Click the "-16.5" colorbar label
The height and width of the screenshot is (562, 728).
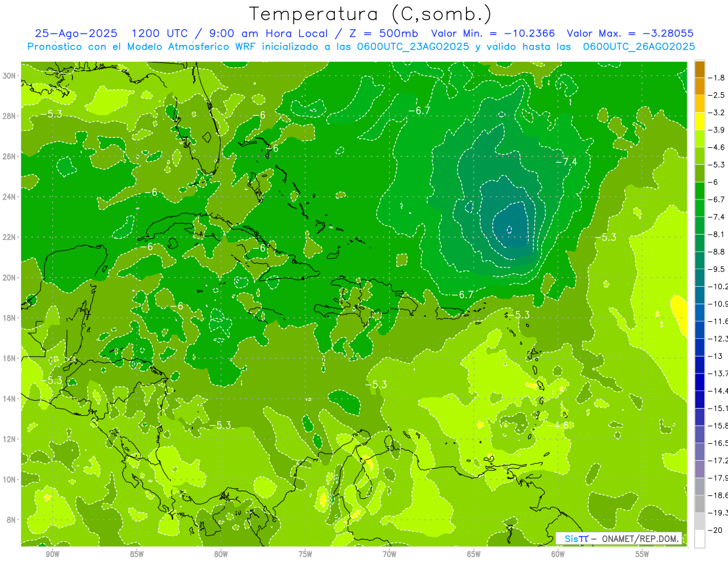(x=720, y=443)
